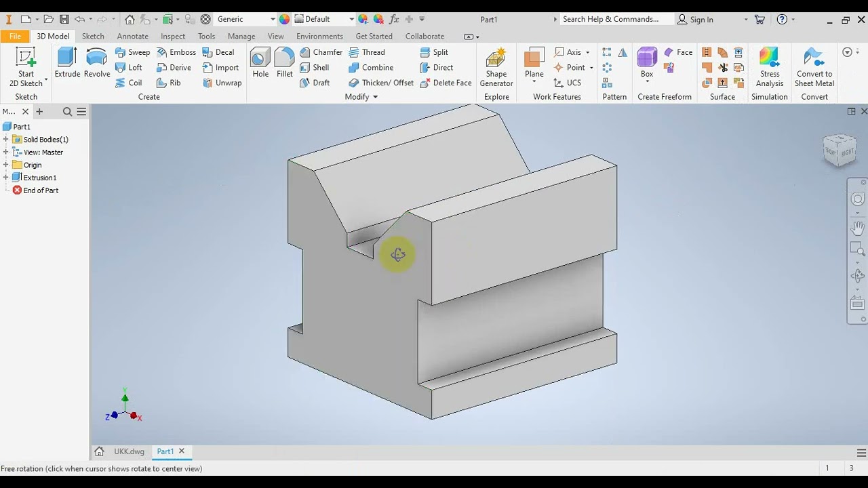This screenshot has width=868, height=488.
Task: Activate the Hole tool
Action: (x=260, y=63)
